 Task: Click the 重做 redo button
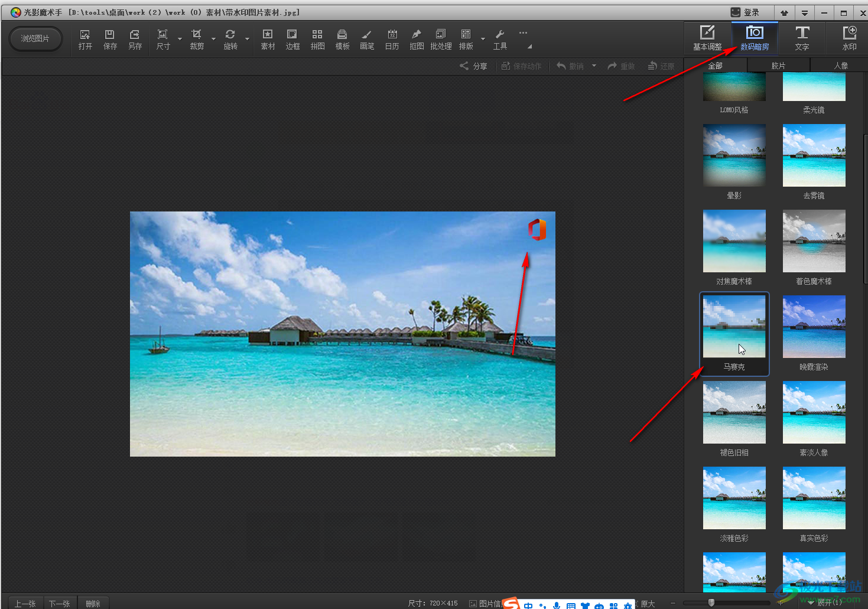[x=621, y=66]
